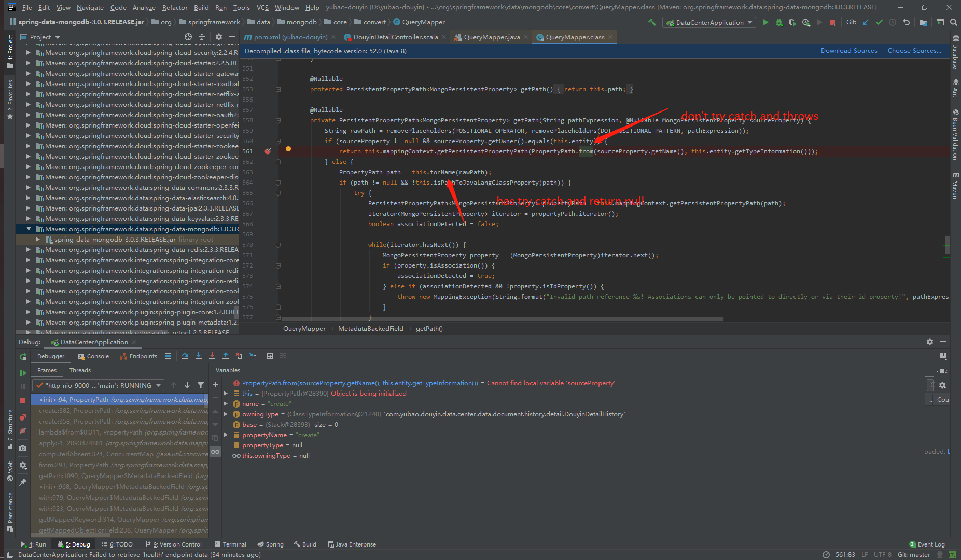Run with coverage shield icon
The height and width of the screenshot is (560, 961).
click(792, 22)
